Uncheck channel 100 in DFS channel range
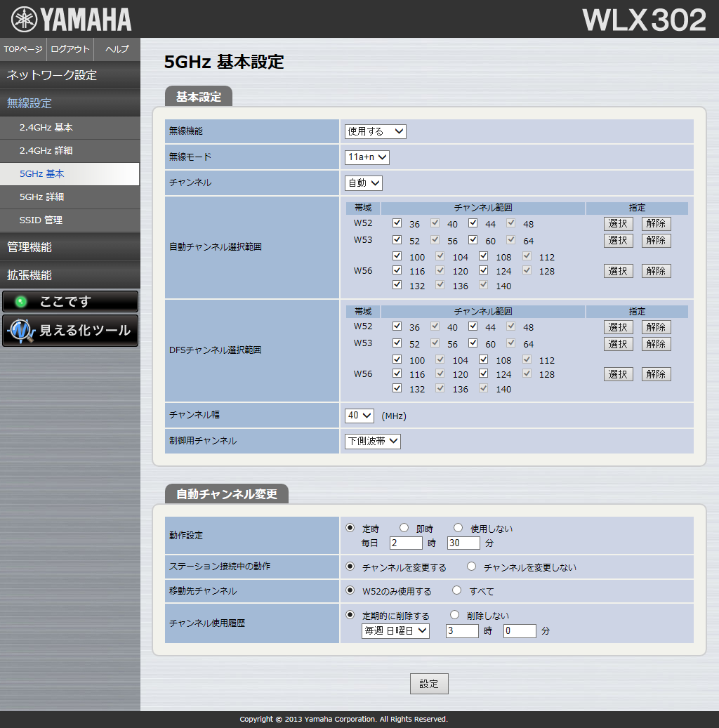The width and height of the screenshot is (719, 728). coord(397,360)
